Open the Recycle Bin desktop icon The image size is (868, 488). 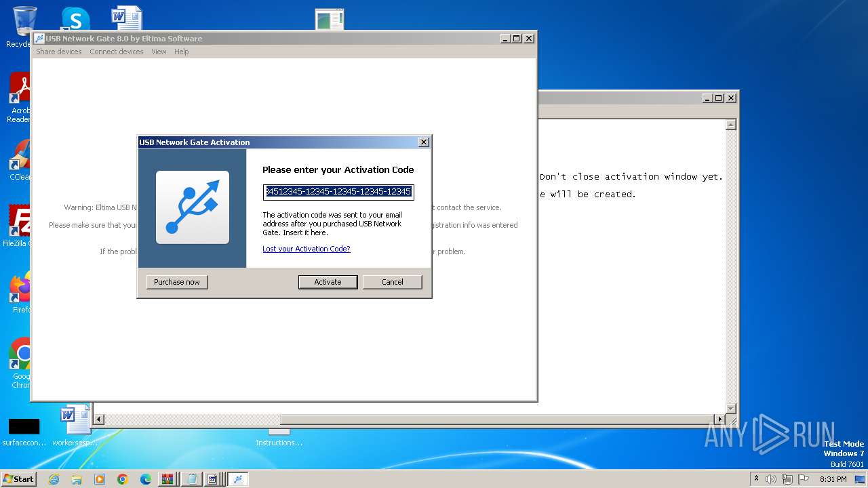[24, 27]
